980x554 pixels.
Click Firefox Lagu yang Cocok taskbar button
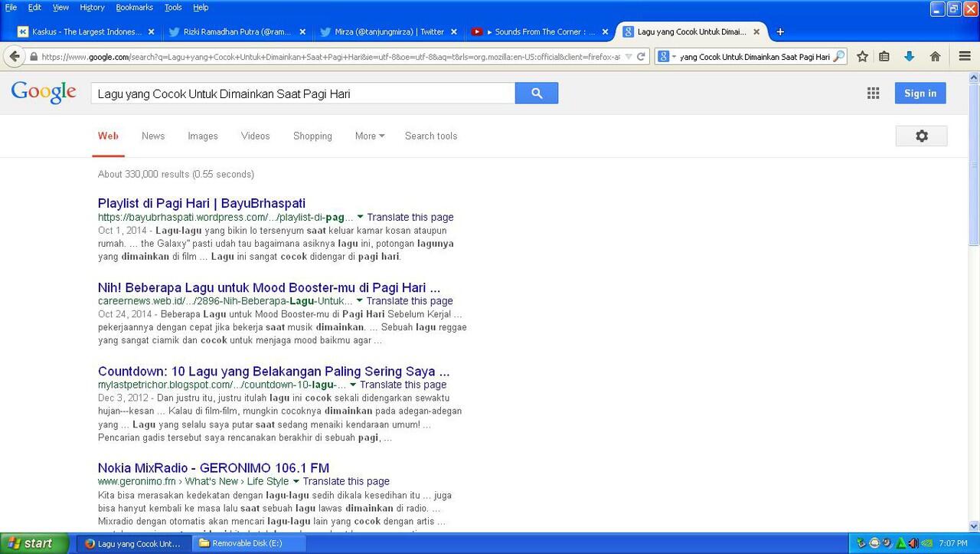133,543
